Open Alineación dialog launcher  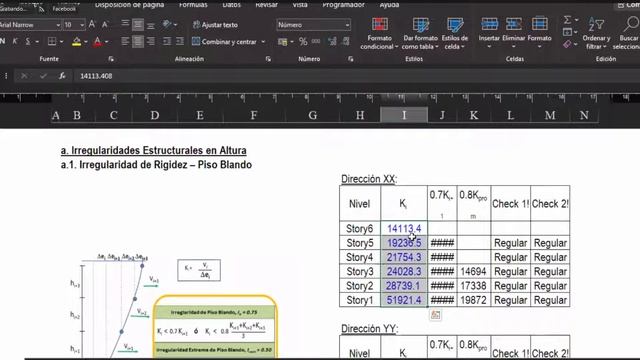[268, 59]
